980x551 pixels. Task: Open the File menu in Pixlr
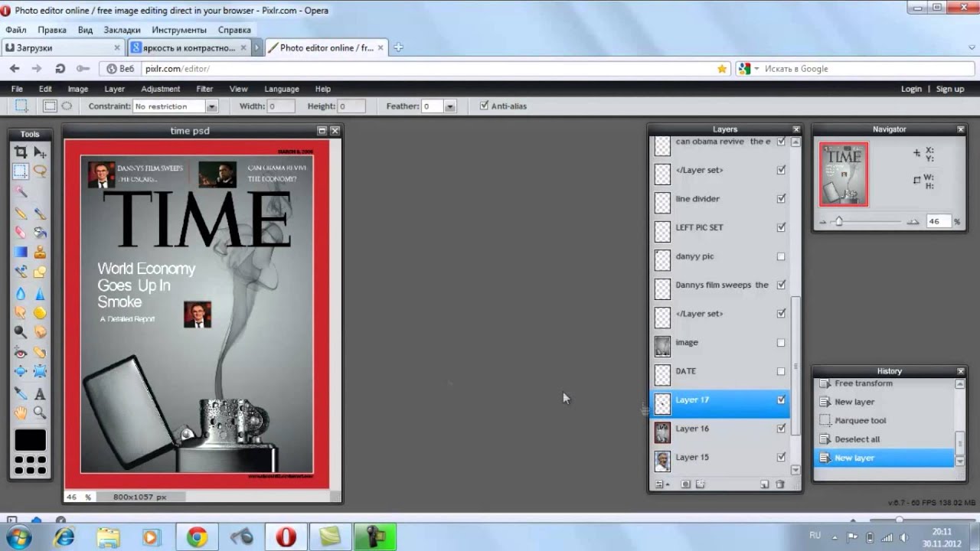click(x=17, y=89)
